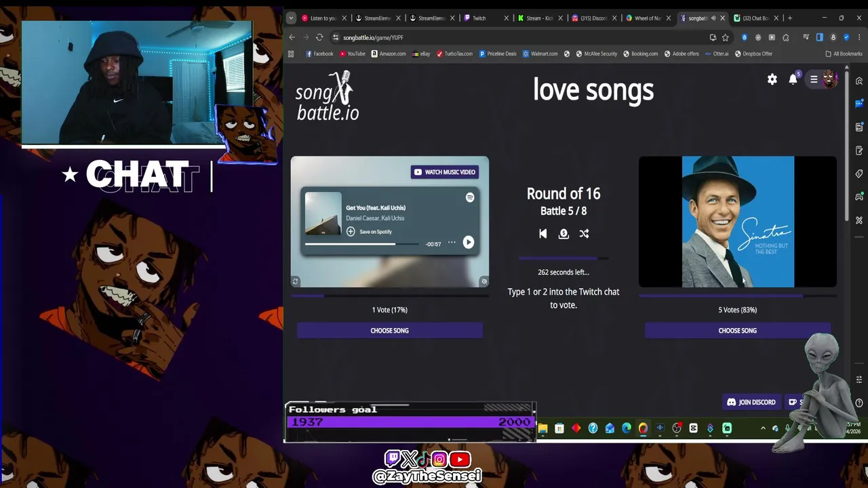Image resolution: width=868 pixels, height=488 pixels.
Task: Mute the songbattle tab audio icon
Action: point(713,18)
